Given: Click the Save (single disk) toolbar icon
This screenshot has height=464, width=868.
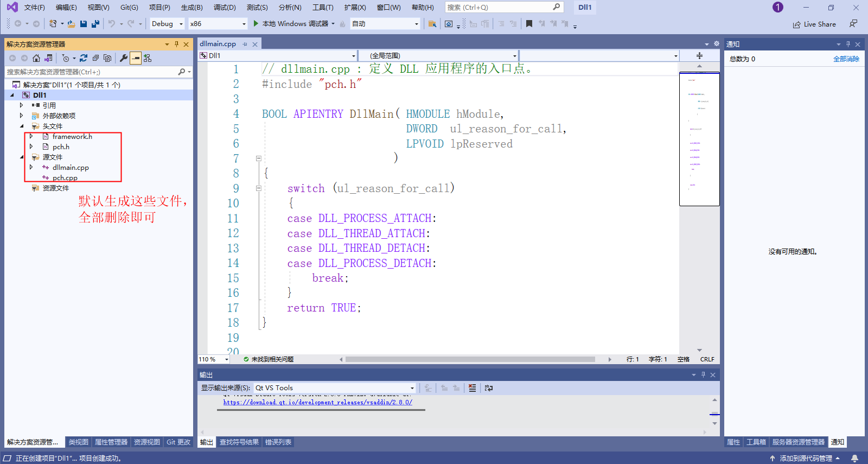Looking at the screenshot, I should [84, 24].
